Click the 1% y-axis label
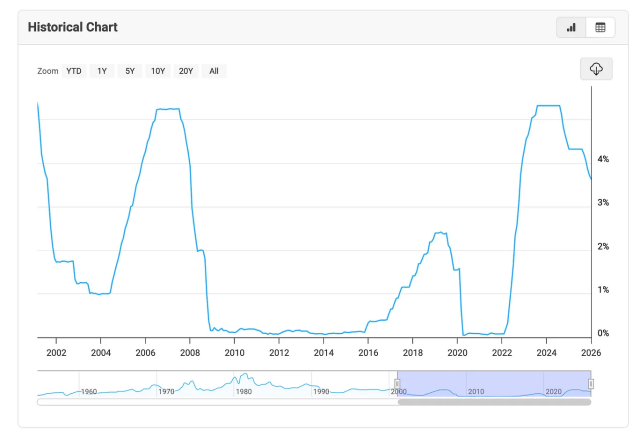 tap(603, 290)
